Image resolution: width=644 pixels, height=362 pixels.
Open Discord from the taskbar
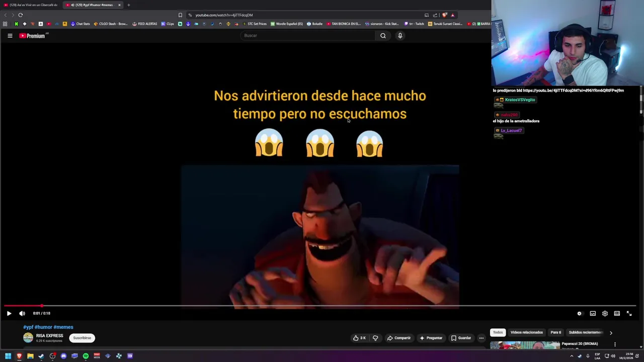63,356
